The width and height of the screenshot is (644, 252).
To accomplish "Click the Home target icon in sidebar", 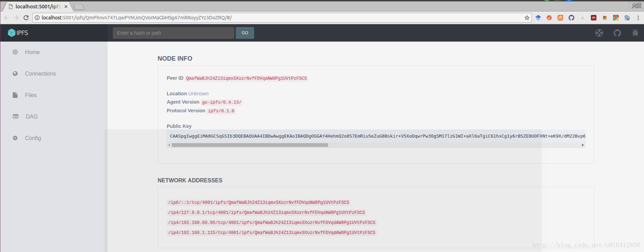I will tap(15, 52).
